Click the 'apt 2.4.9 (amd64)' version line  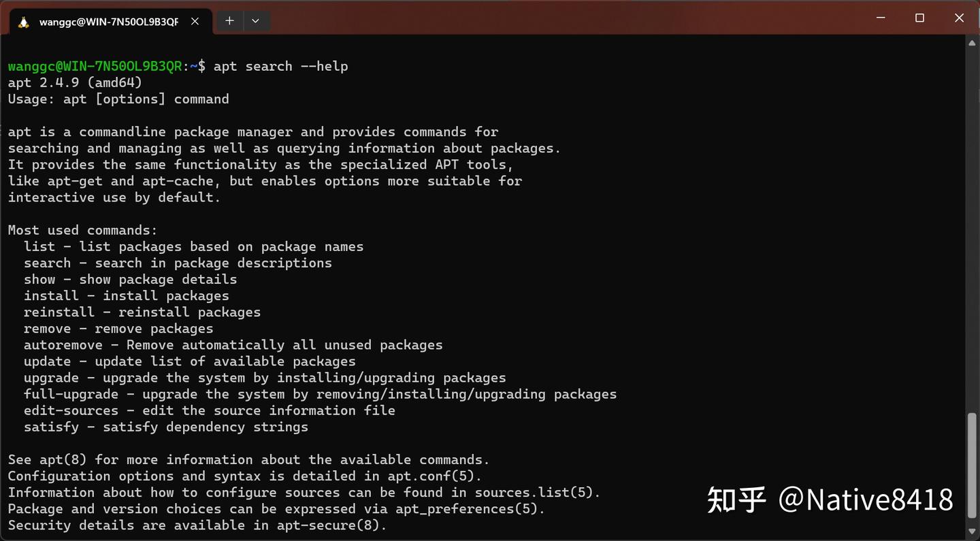[x=75, y=82]
